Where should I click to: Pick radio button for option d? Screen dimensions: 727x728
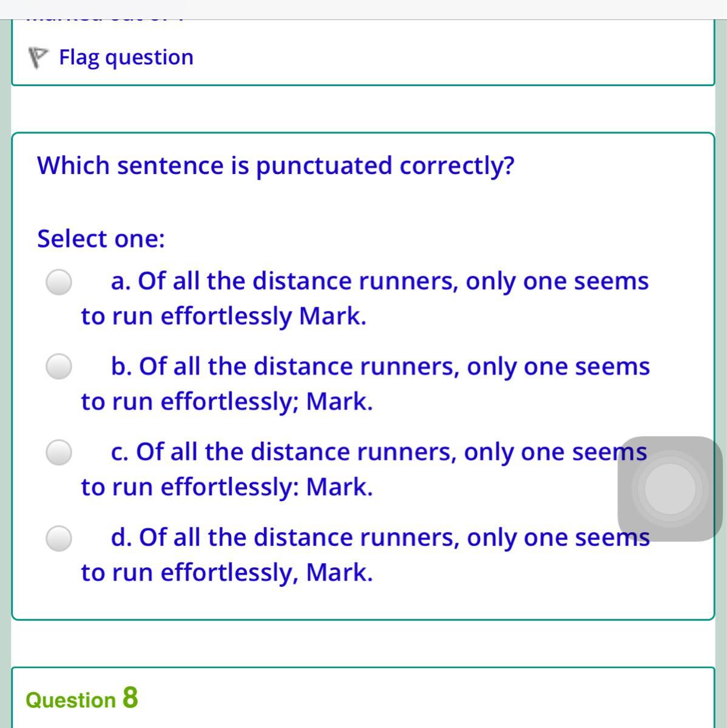pyautogui.click(x=59, y=538)
